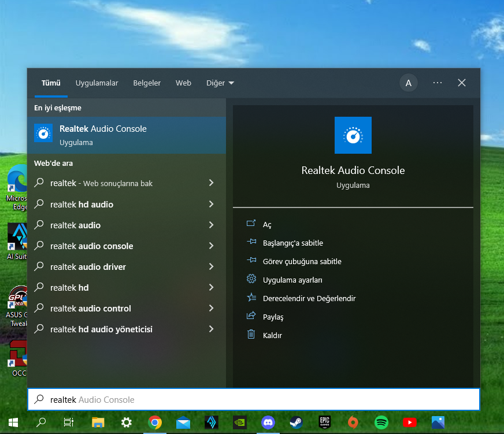Click the Derecelendir ve Değerlendir star icon
The height and width of the screenshot is (434, 504).
click(251, 298)
